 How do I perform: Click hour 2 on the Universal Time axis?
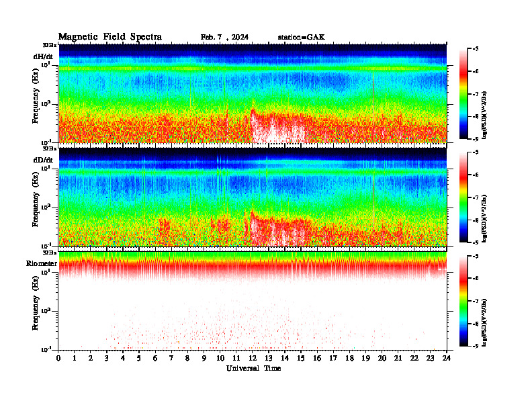tap(91, 358)
